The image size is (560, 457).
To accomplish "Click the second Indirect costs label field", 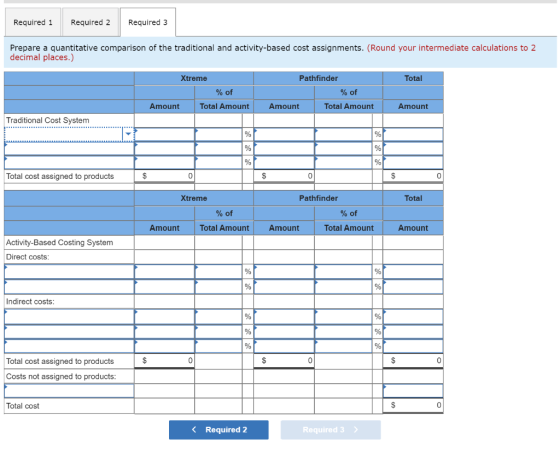I will coord(69,332).
